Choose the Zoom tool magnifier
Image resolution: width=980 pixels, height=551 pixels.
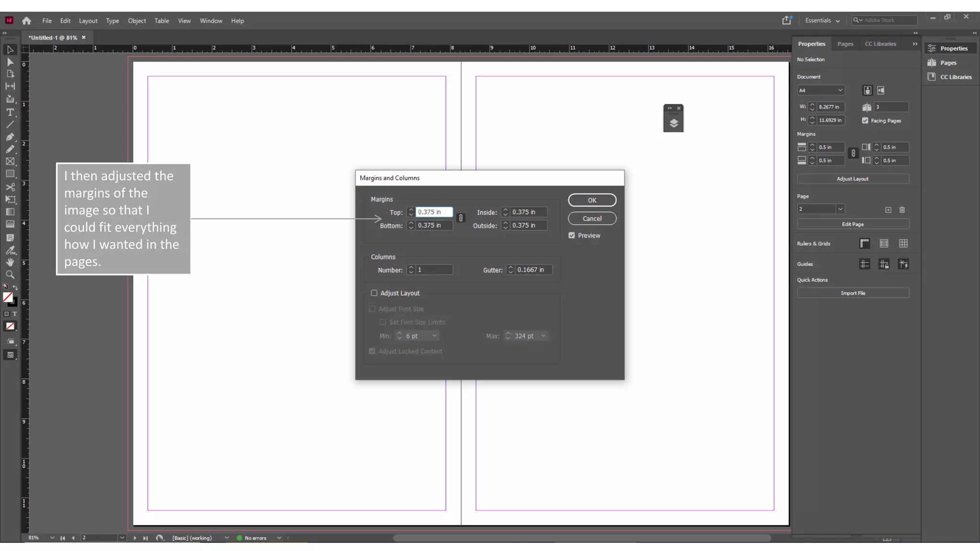pyautogui.click(x=10, y=275)
